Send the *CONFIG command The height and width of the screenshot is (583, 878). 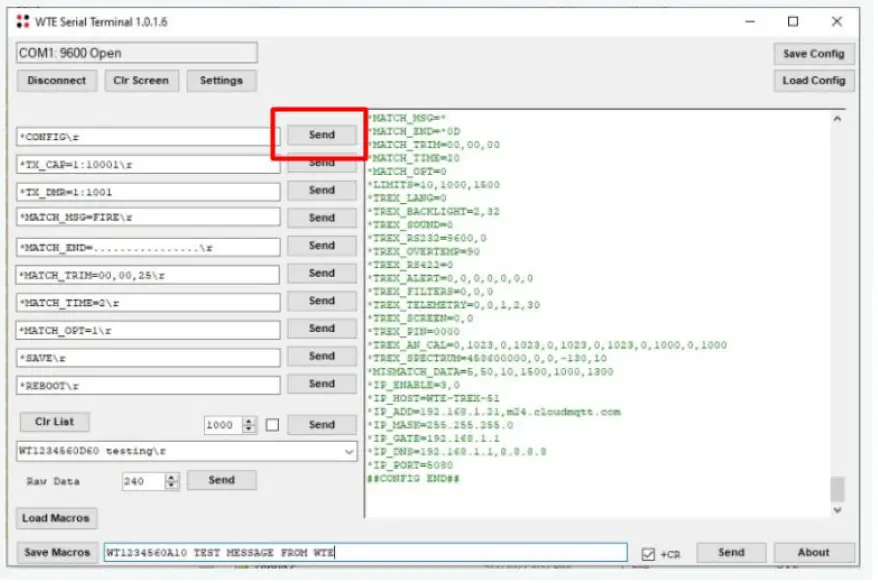(x=320, y=134)
